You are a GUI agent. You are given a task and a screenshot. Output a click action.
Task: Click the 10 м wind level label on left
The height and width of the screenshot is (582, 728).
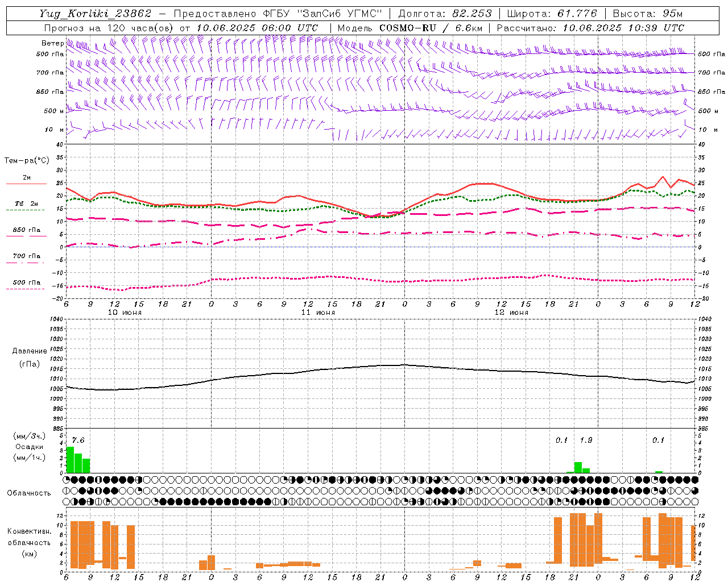[55, 130]
